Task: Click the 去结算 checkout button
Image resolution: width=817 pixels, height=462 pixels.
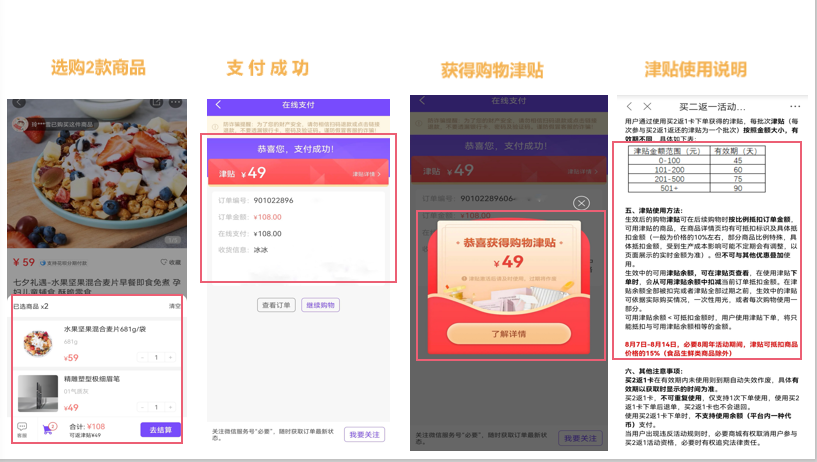Action: (x=160, y=429)
